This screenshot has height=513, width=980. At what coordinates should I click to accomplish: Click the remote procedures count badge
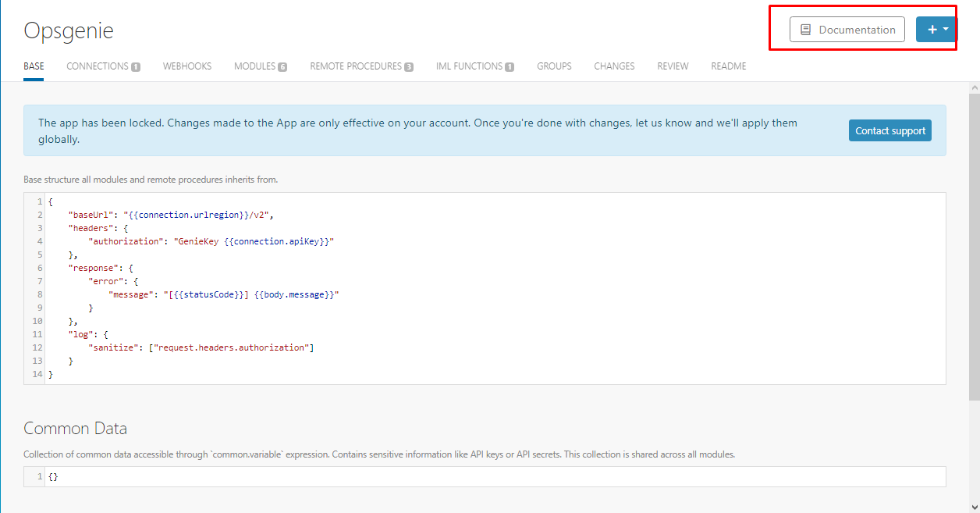point(409,67)
